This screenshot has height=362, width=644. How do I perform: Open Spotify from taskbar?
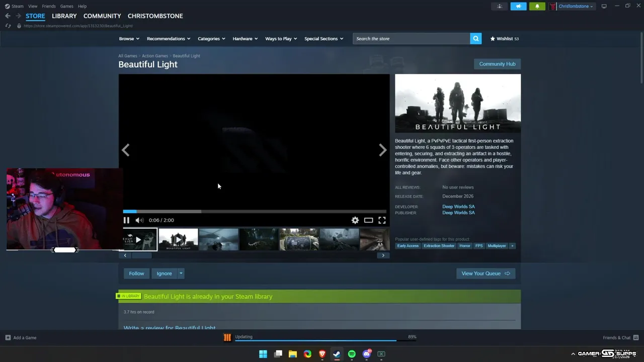pyautogui.click(x=352, y=354)
